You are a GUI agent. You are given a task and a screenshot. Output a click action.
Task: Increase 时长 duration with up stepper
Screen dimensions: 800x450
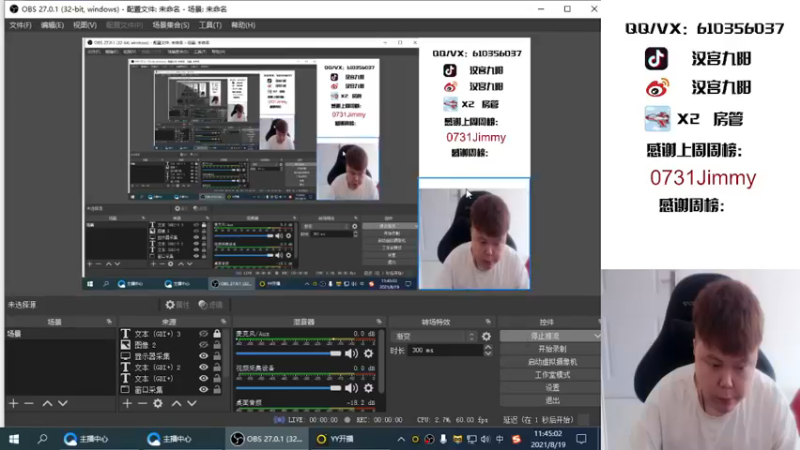pos(488,347)
